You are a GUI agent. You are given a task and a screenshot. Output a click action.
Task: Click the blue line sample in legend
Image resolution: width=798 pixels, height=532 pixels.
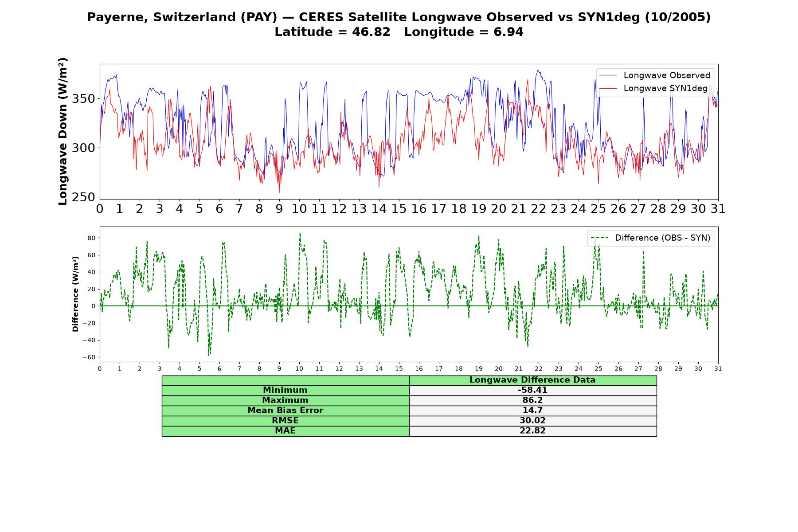pyautogui.click(x=608, y=76)
